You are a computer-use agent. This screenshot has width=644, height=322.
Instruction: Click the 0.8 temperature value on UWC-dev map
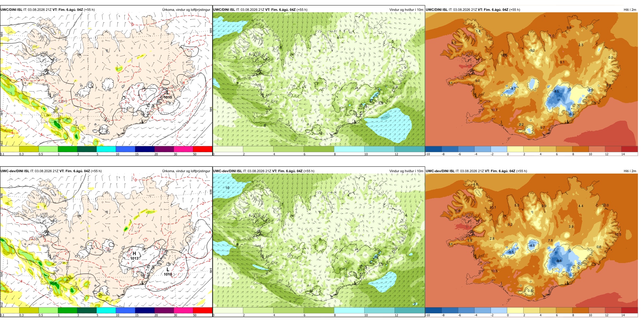pyautogui.click(x=530, y=291)
